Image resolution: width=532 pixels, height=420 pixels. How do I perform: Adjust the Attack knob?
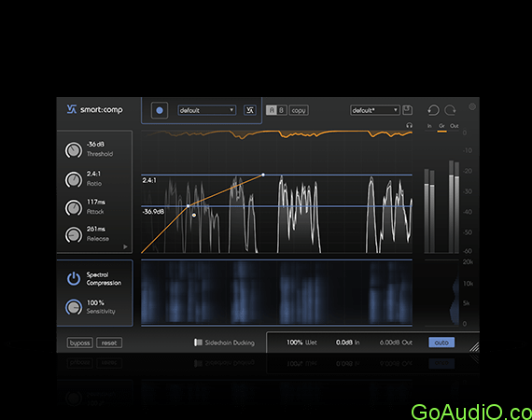(x=74, y=207)
